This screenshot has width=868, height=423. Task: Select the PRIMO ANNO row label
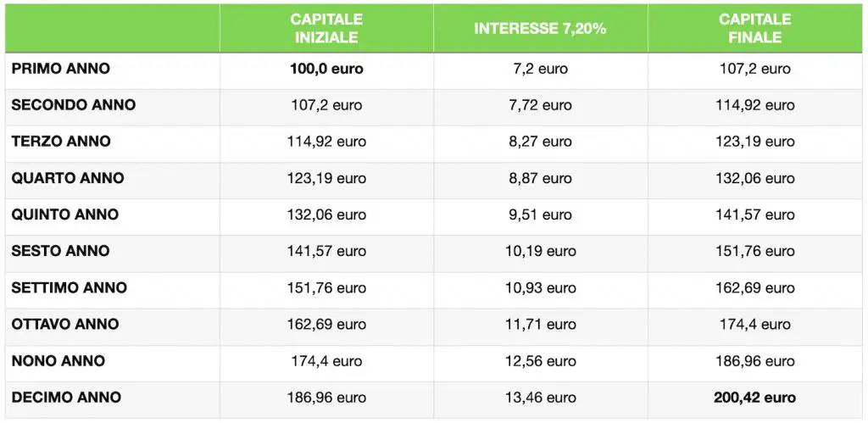tap(61, 69)
